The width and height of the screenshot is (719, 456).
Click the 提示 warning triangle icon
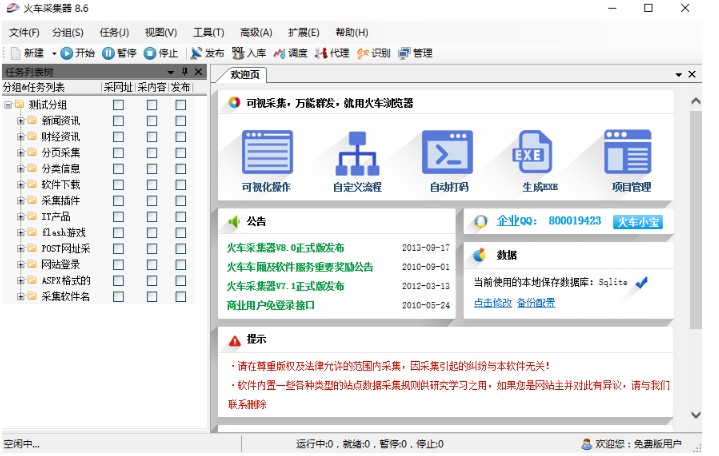234,340
